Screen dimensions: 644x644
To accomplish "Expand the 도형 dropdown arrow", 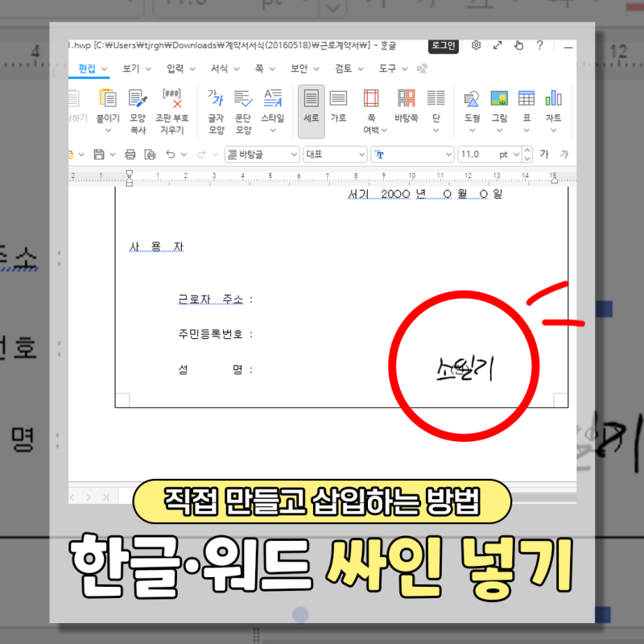I will pyautogui.click(x=472, y=130).
